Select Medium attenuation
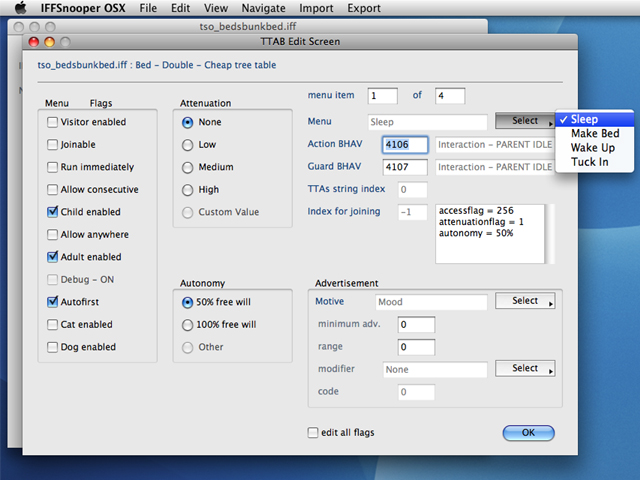Viewport: 640px width, 480px height. pos(187,167)
